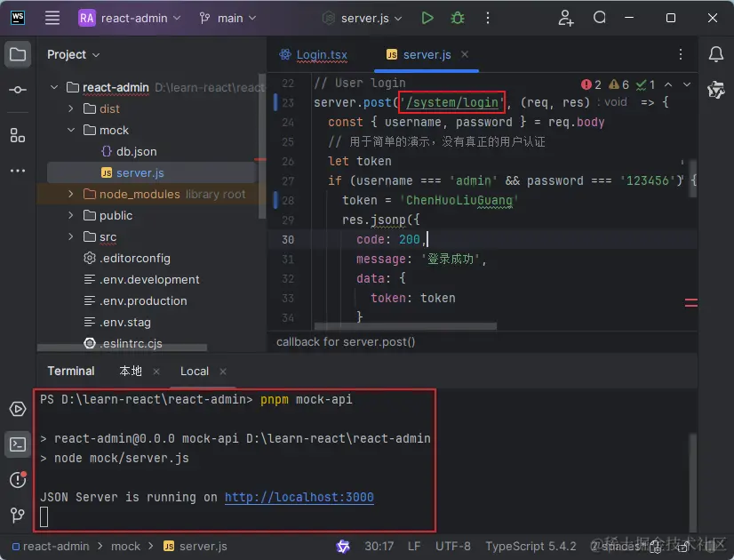
Task: Start debugging with the bug icon
Action: 458,19
